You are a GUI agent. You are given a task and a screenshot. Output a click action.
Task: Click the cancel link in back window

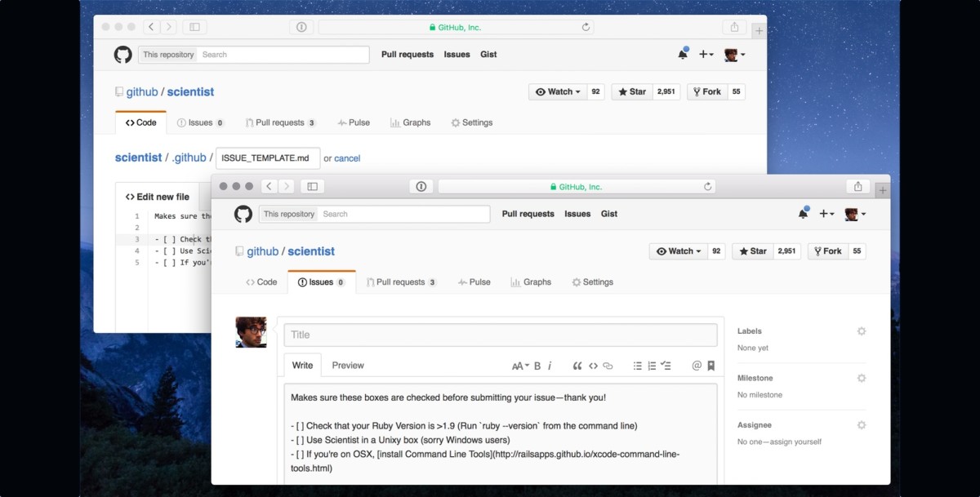pos(347,158)
